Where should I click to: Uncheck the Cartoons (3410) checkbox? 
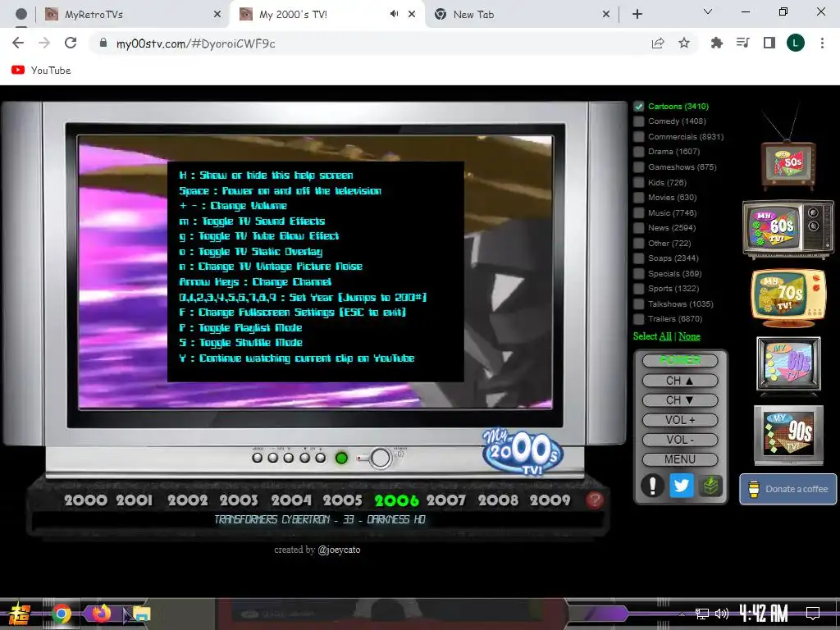pos(638,106)
